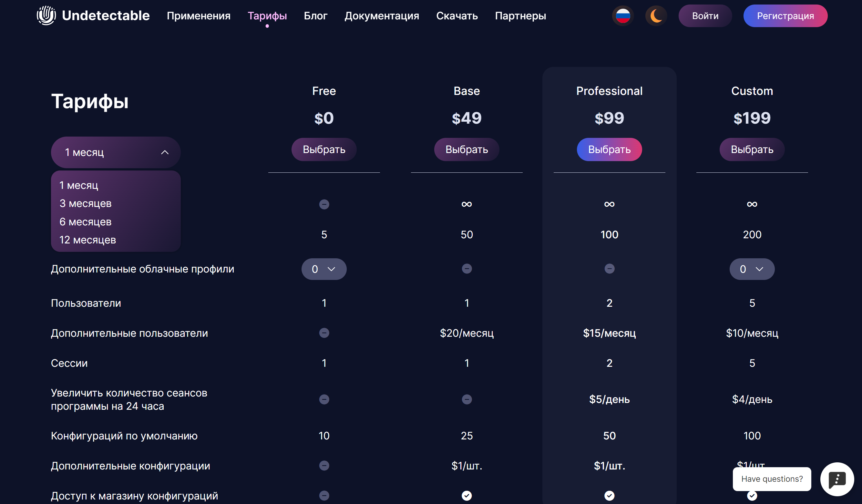Click Base checkmark for configuration store access
Viewport: 862px width, 504px height.
pyautogui.click(x=467, y=496)
